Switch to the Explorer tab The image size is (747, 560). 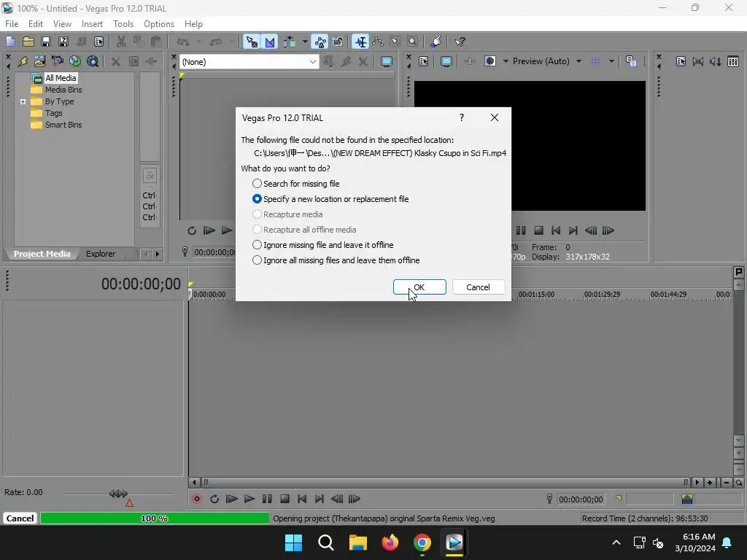(101, 254)
